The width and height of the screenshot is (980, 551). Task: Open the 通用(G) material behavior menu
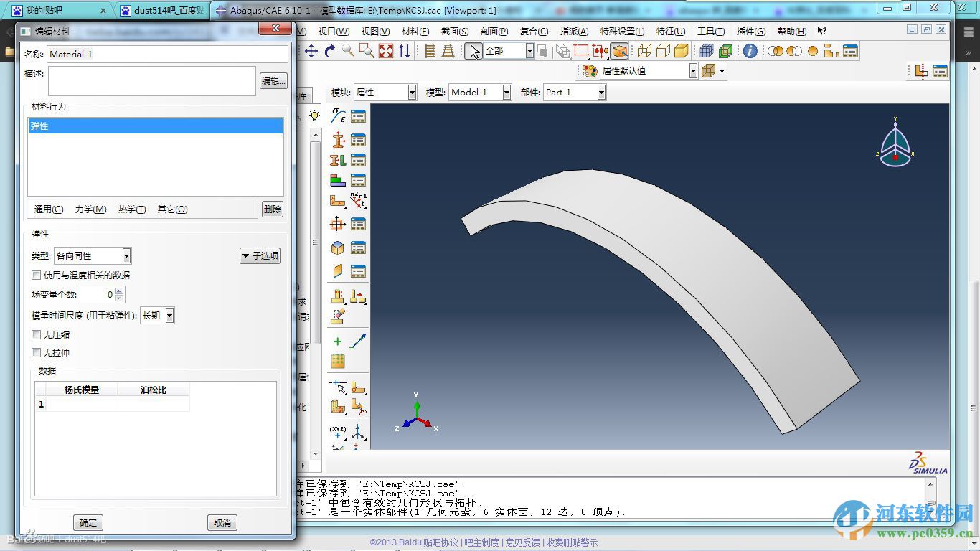pos(49,209)
